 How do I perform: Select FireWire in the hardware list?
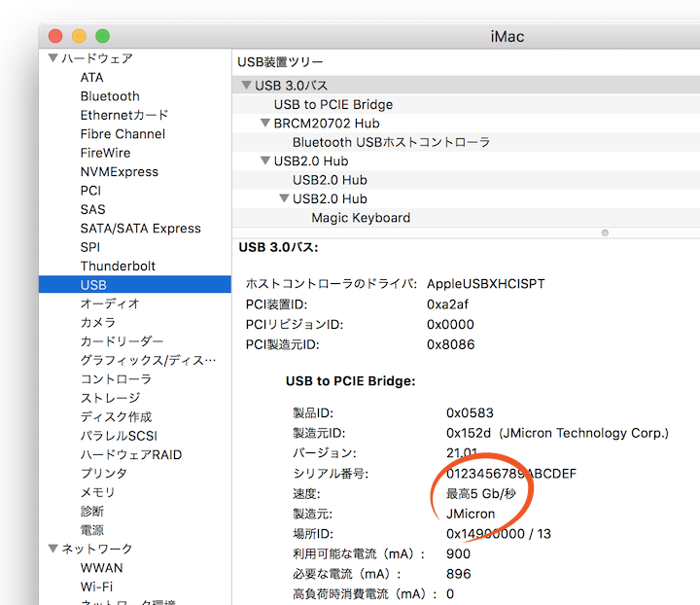(105, 153)
